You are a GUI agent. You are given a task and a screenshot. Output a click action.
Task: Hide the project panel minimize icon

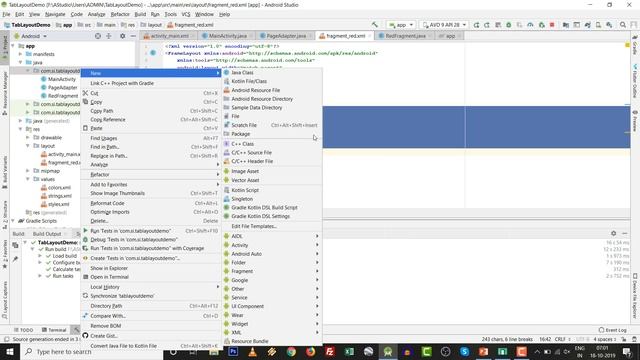pyautogui.click(x=133, y=36)
